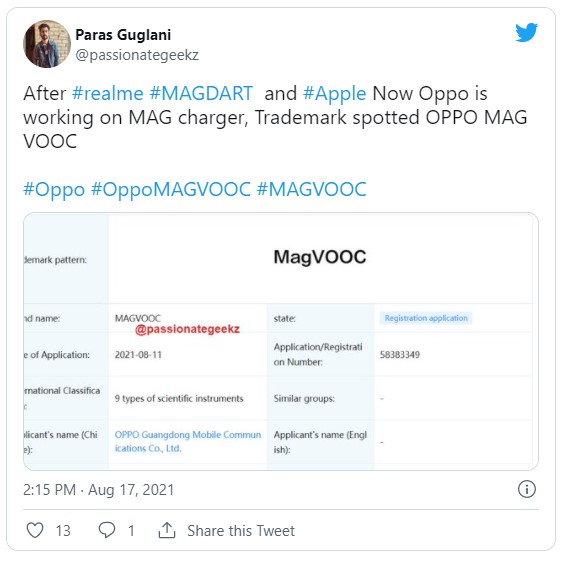The image size is (566, 564).
Task: Open replies via speech bubble icon
Action: (x=107, y=530)
